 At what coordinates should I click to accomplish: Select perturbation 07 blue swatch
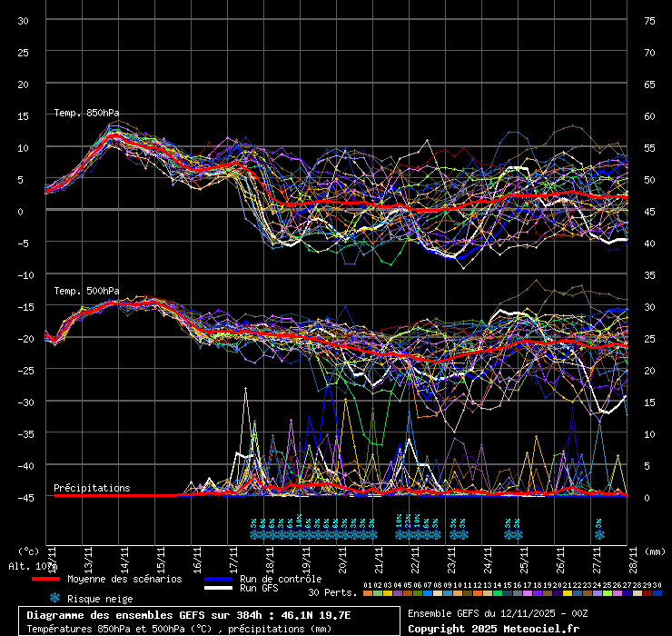point(428,593)
